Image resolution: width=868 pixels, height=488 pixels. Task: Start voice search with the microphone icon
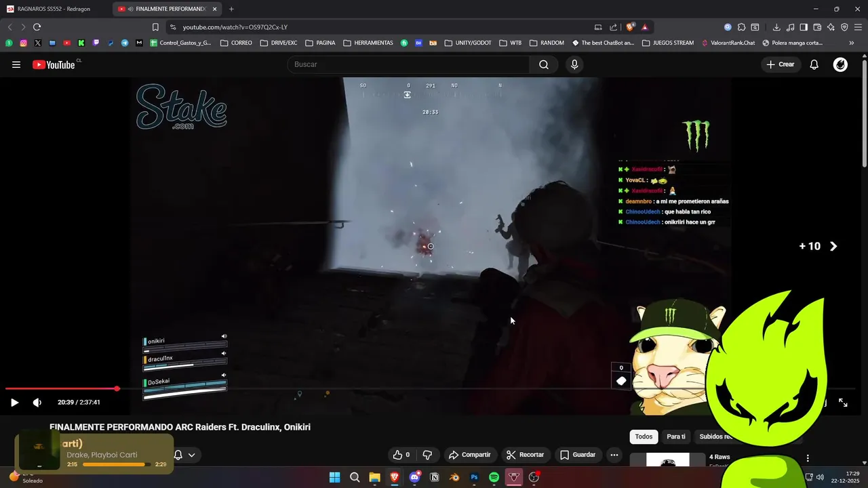pyautogui.click(x=574, y=64)
